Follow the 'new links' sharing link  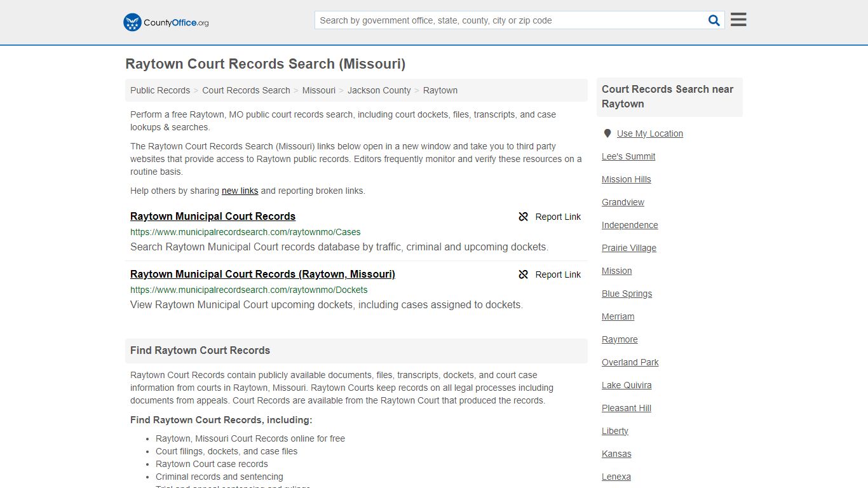[x=240, y=191]
